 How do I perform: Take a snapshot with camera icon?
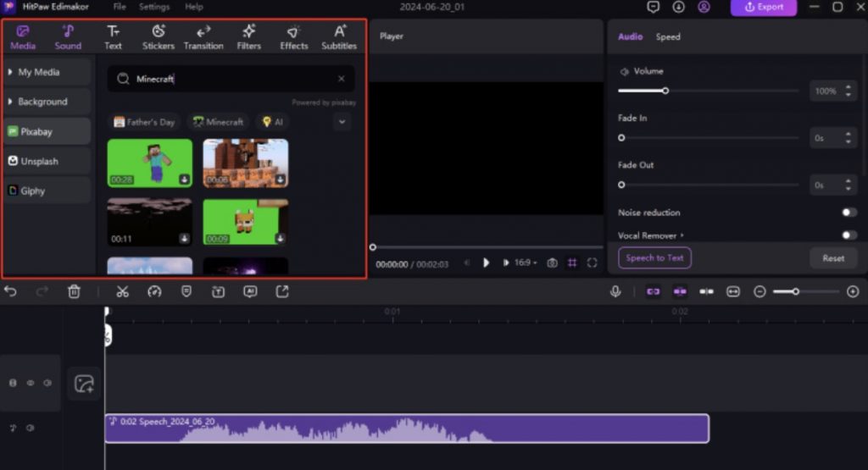click(x=552, y=263)
